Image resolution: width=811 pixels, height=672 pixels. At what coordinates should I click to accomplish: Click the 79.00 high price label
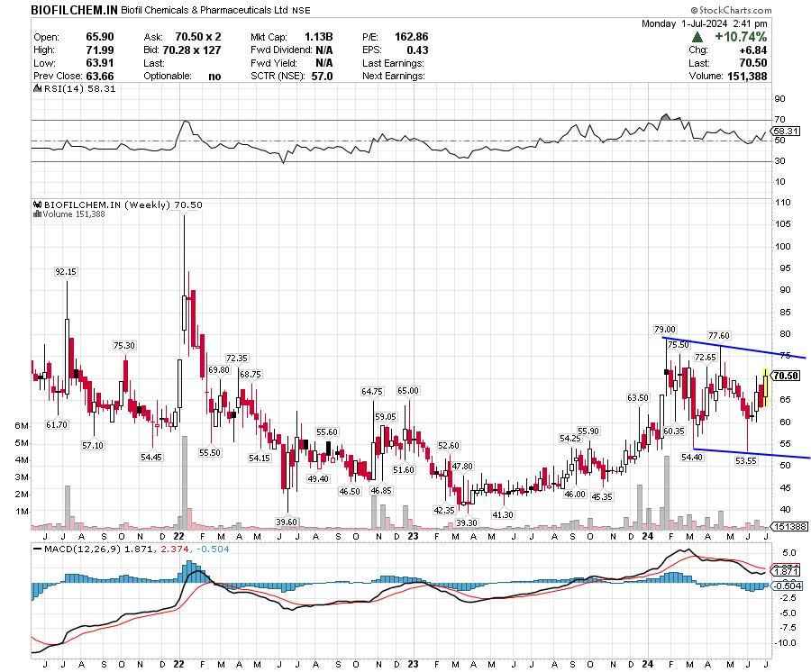pos(665,330)
